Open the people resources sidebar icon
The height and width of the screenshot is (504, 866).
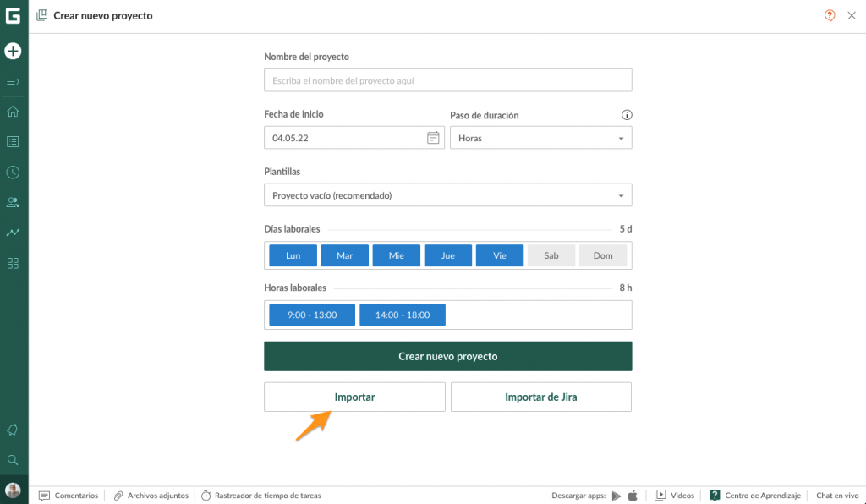click(13, 203)
